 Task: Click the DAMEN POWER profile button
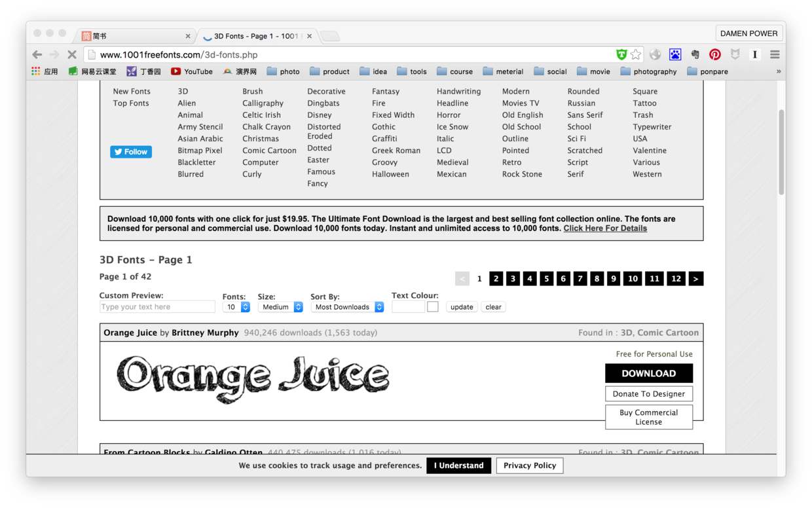[749, 33]
